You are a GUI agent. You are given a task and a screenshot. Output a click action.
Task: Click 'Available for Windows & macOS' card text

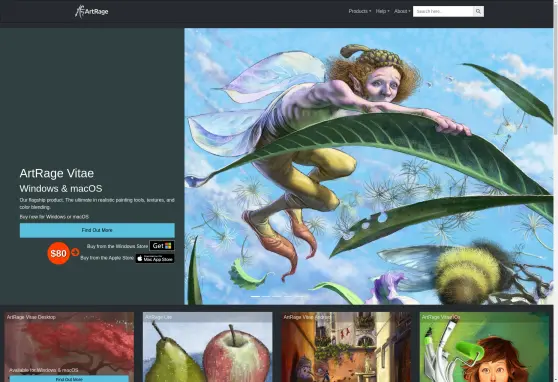point(43,370)
